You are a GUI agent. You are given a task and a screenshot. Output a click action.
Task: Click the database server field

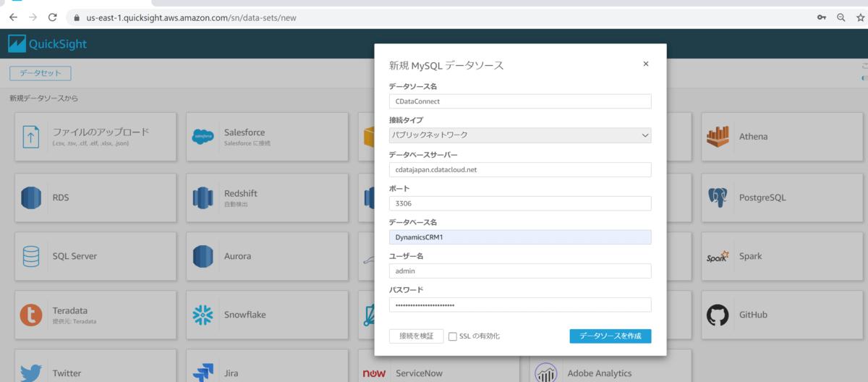520,169
